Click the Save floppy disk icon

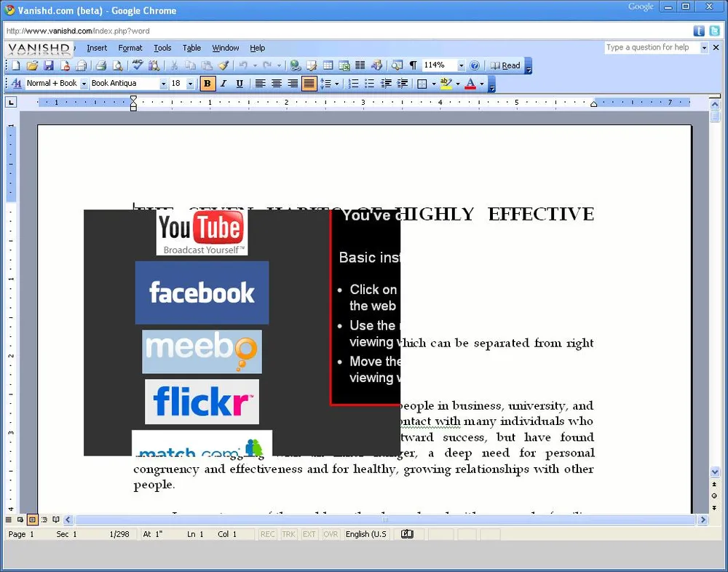pos(48,65)
